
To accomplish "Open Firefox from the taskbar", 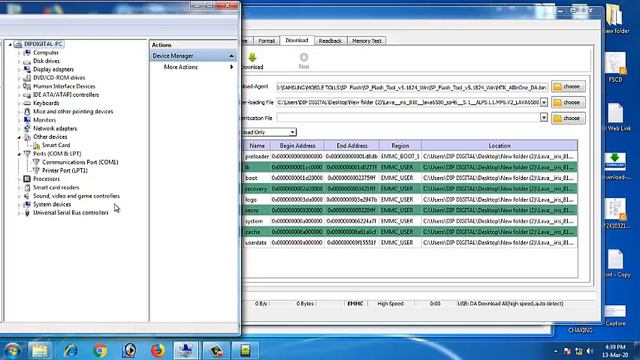I will (x=158, y=351).
